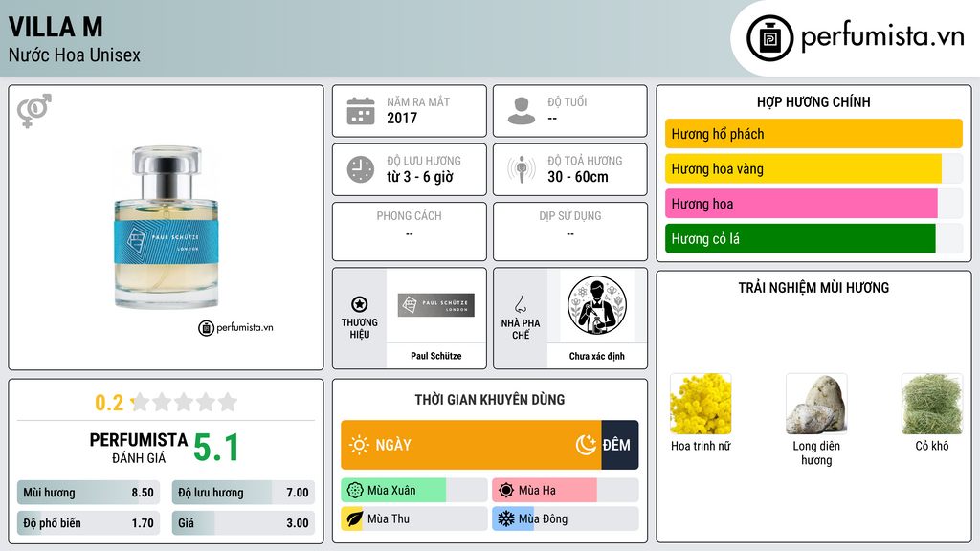This screenshot has width=980, height=551.
Task: Click the sun icon in day bar
Action: (359, 445)
